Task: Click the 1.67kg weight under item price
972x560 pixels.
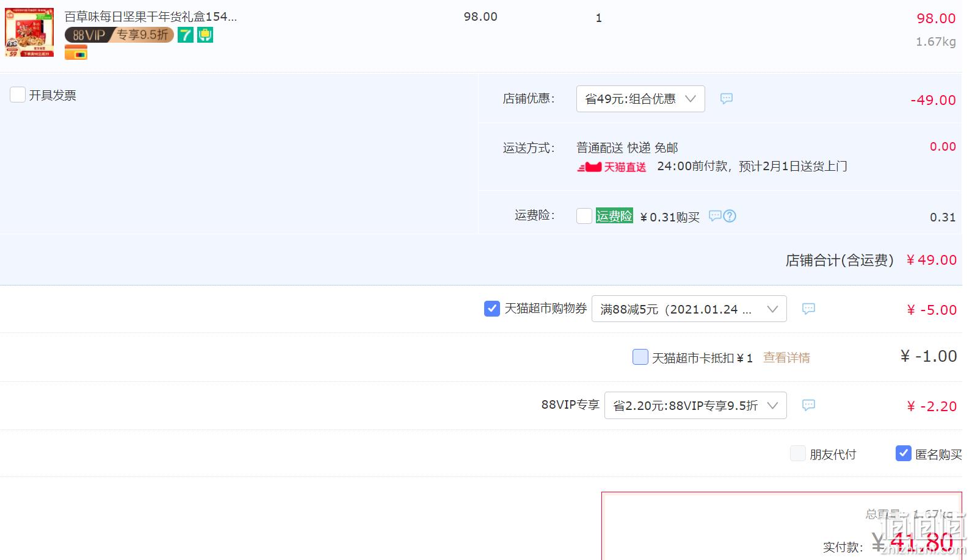Action: pyautogui.click(x=935, y=41)
